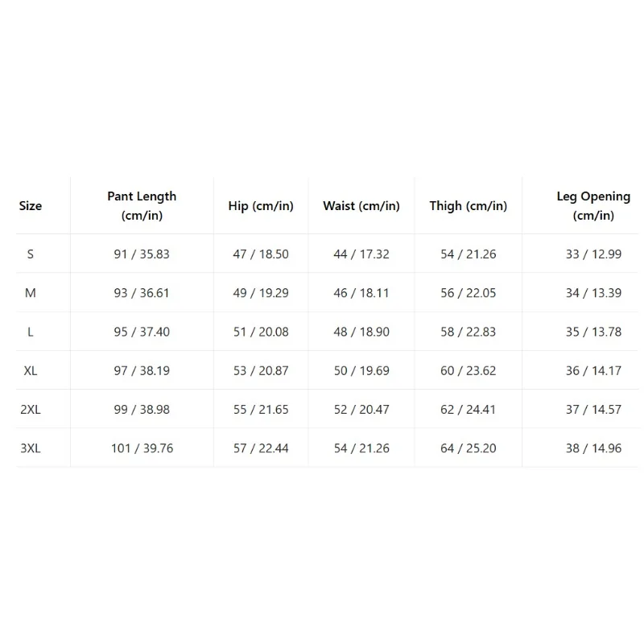Viewport: 644px width, 644px height.
Task: Click leg opening value 37 / 14.57
Action: click(x=593, y=409)
